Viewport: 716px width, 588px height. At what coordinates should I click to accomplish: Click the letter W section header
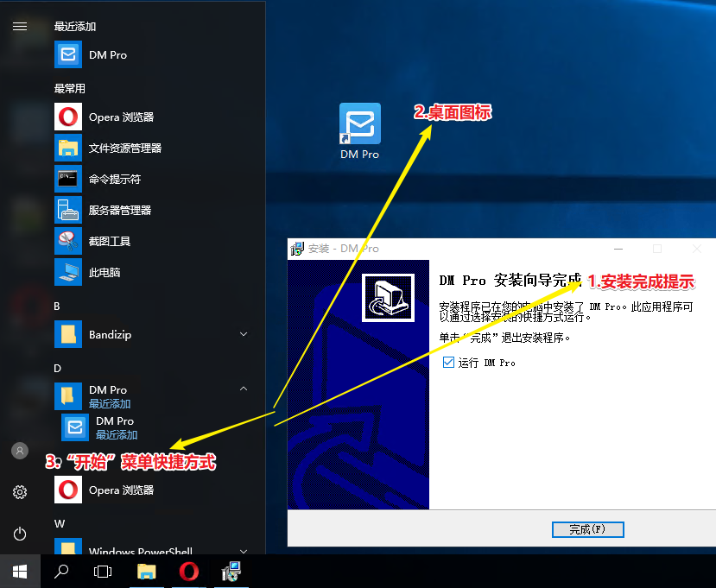point(60,523)
